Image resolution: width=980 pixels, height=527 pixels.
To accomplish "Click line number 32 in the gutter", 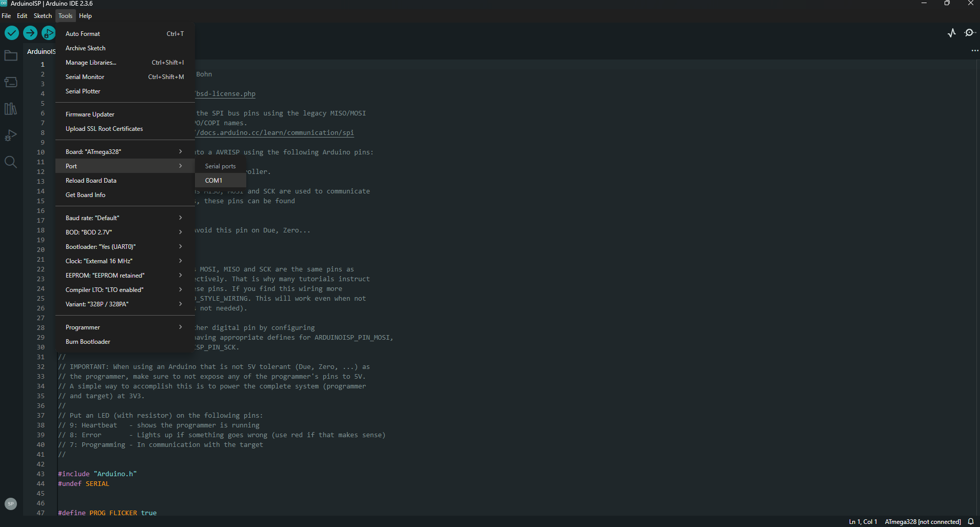I will (41, 367).
